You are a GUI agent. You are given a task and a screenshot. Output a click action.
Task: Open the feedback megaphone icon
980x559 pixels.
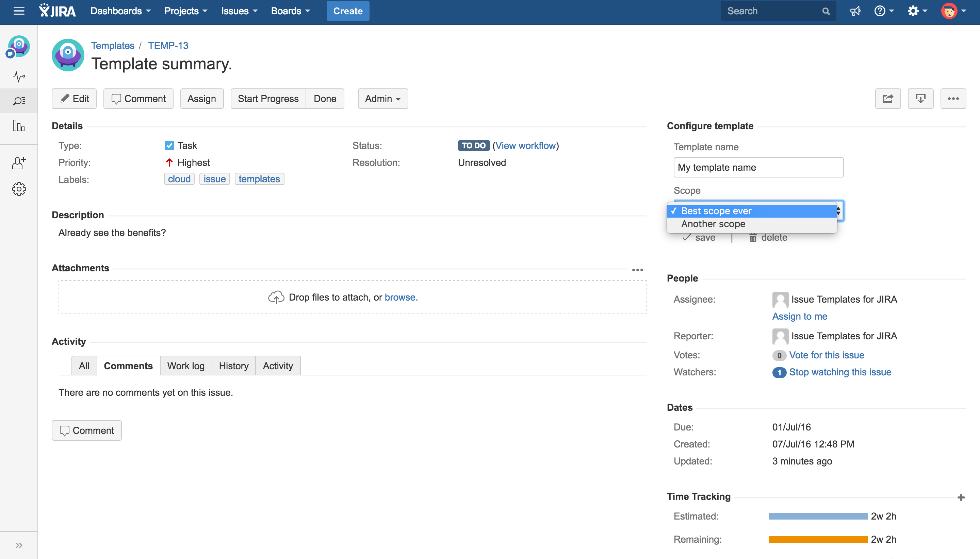855,11
